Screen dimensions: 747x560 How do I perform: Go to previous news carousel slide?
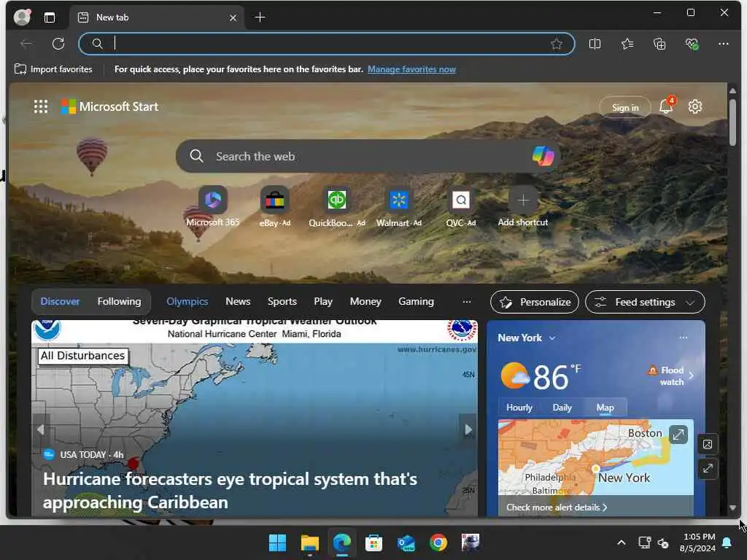pos(41,430)
